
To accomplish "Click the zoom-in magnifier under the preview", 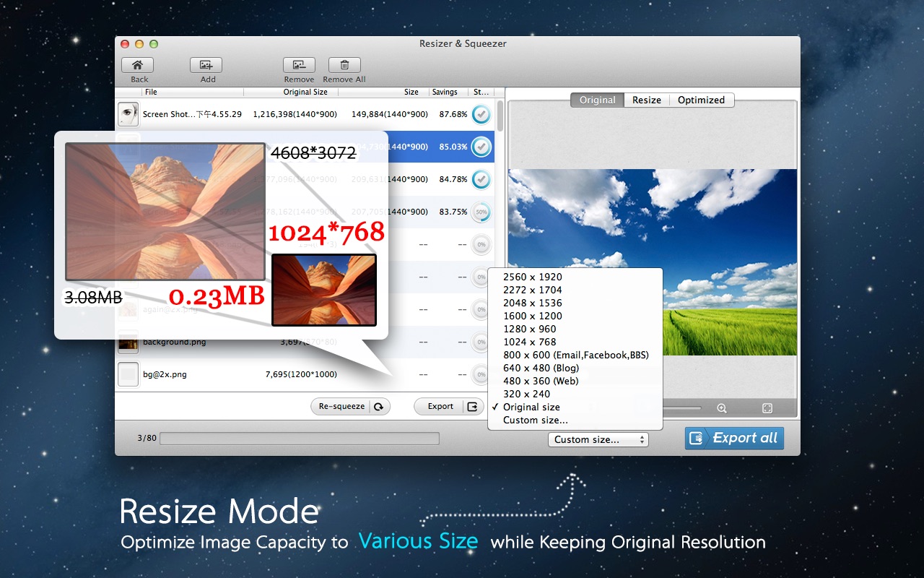I will pyautogui.click(x=722, y=408).
